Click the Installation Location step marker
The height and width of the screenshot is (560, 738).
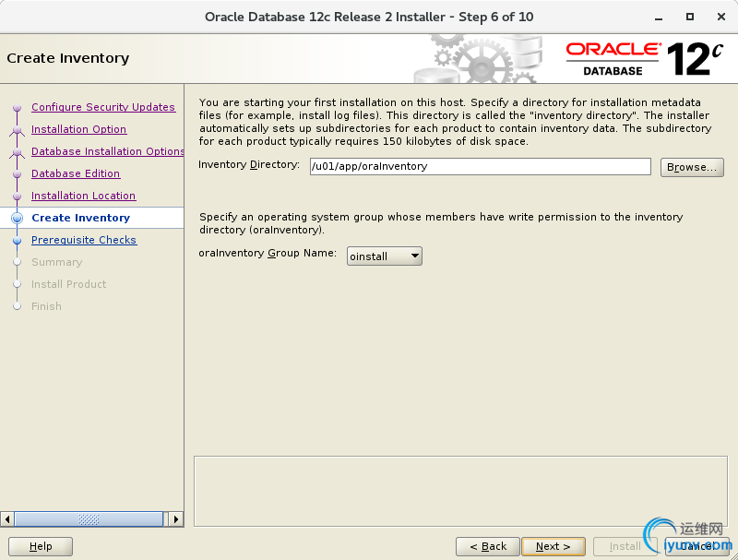[18, 197]
